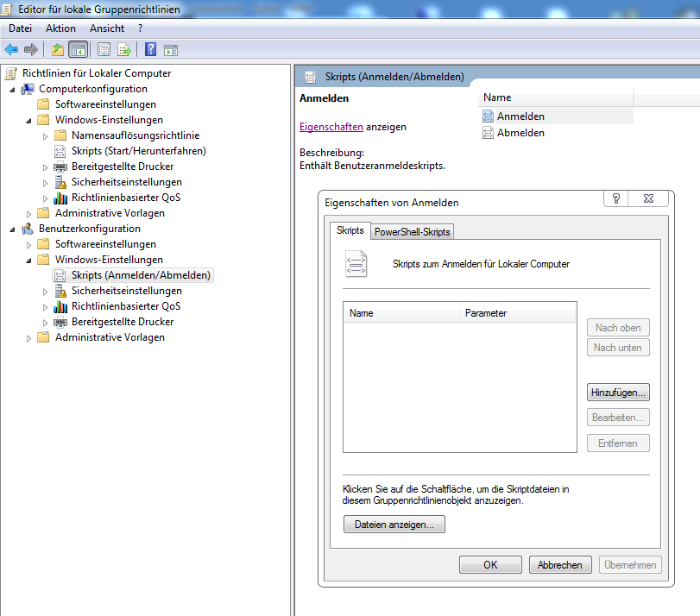Click the Up one level folder icon

click(58, 49)
